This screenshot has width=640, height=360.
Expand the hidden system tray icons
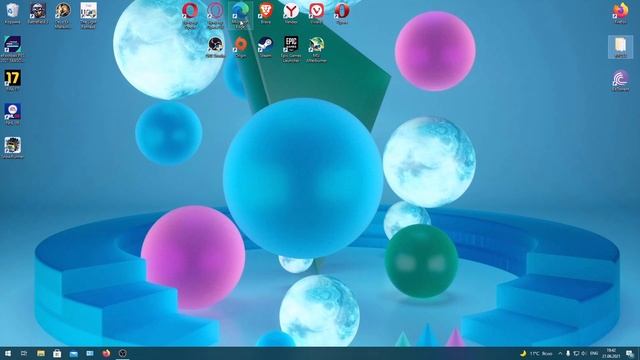[x=560, y=353]
